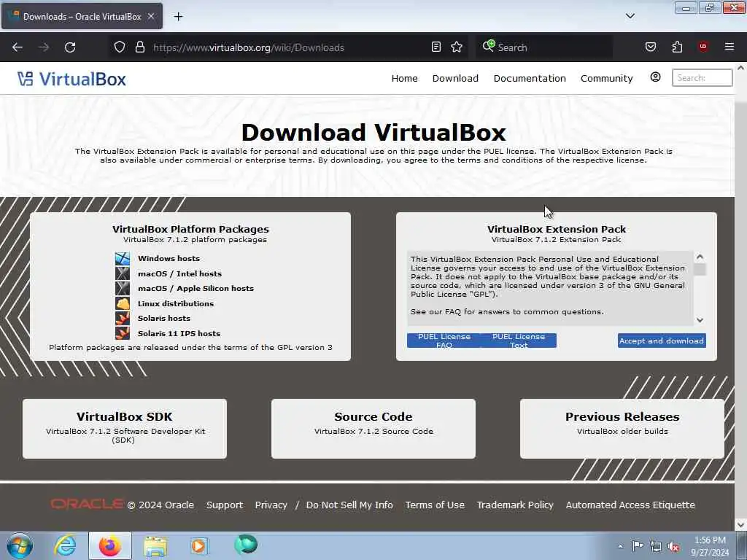Click the user account icon in header
The width and height of the screenshot is (747, 560).
click(x=656, y=77)
